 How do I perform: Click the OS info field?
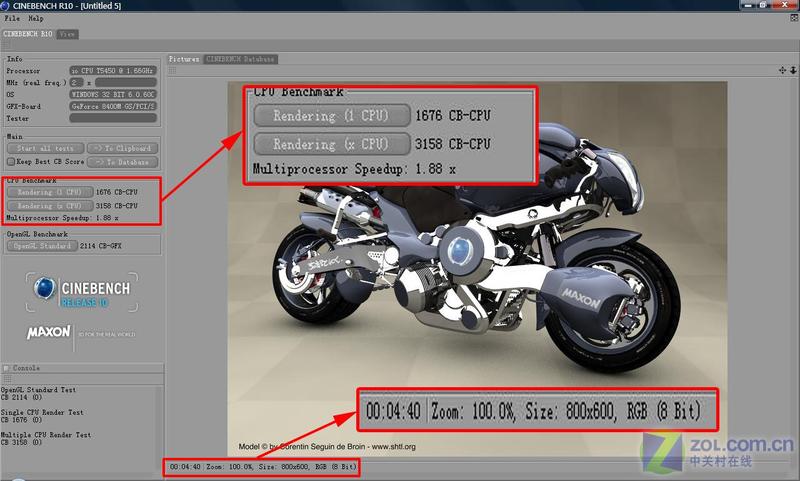[113, 94]
